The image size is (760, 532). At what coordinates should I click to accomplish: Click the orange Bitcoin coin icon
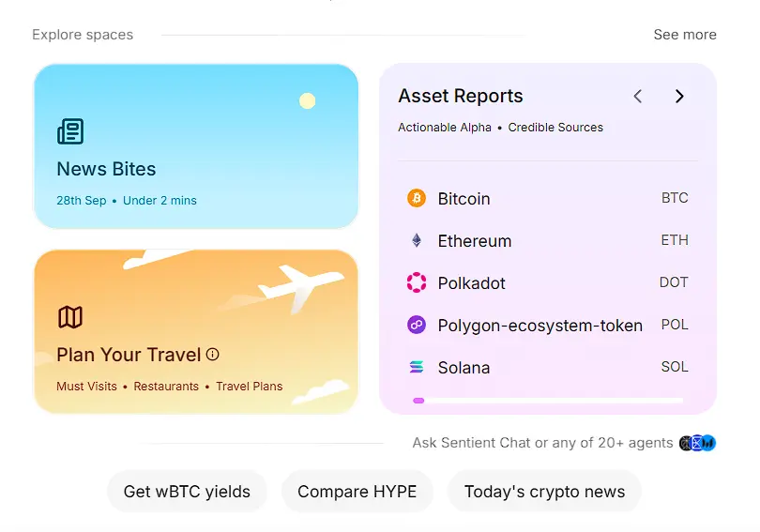[417, 198]
